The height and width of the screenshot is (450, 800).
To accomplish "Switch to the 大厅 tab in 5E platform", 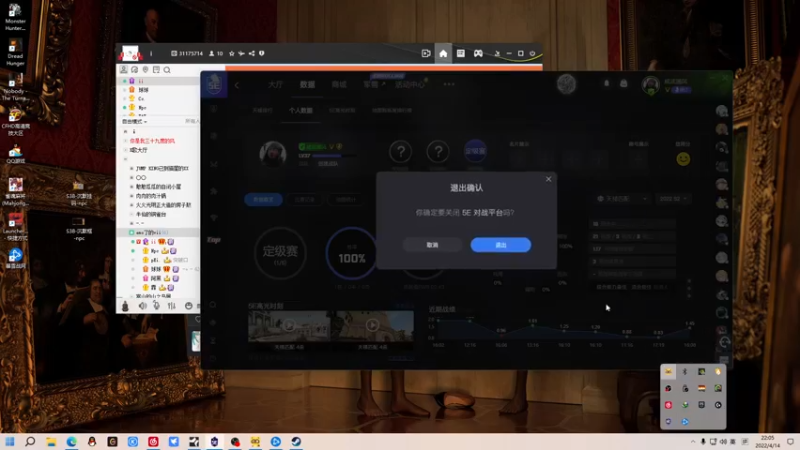I will click(276, 85).
